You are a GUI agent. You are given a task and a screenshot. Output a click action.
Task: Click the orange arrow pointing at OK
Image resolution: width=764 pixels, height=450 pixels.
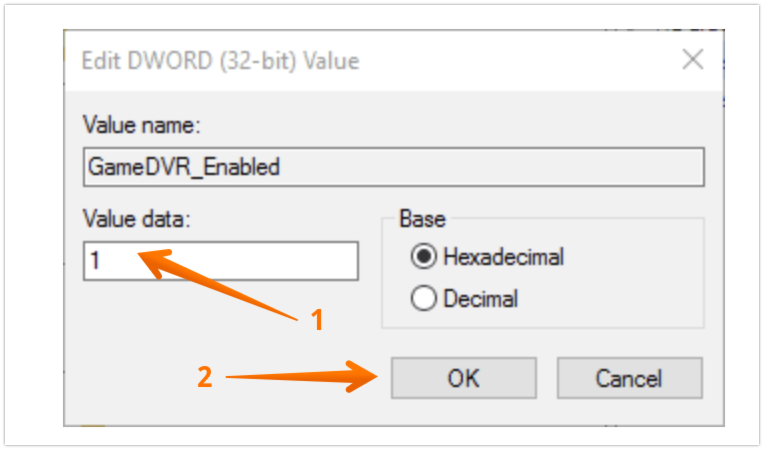300,378
